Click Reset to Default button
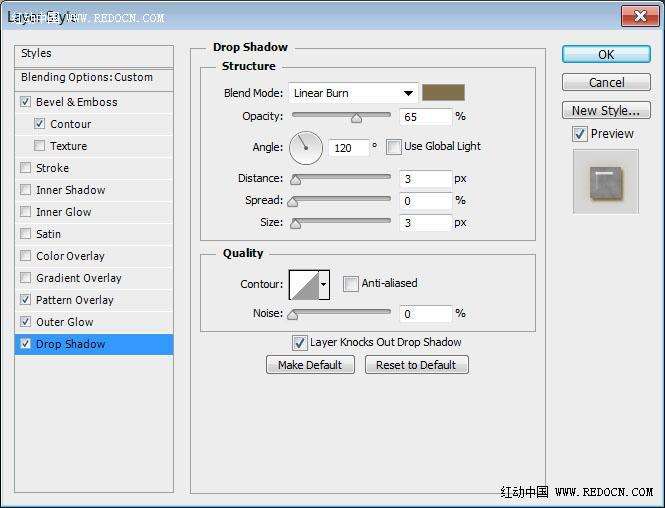The height and width of the screenshot is (508, 665). [416, 365]
